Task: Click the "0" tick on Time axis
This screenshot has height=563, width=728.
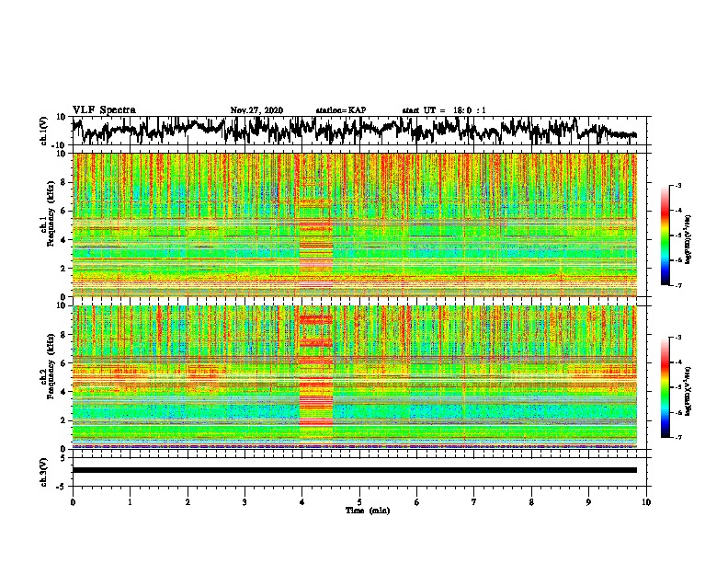Action: pos(73,502)
